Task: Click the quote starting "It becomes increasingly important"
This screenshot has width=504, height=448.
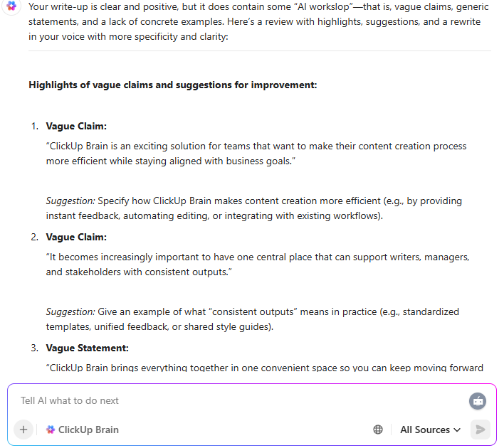Action: click(256, 264)
